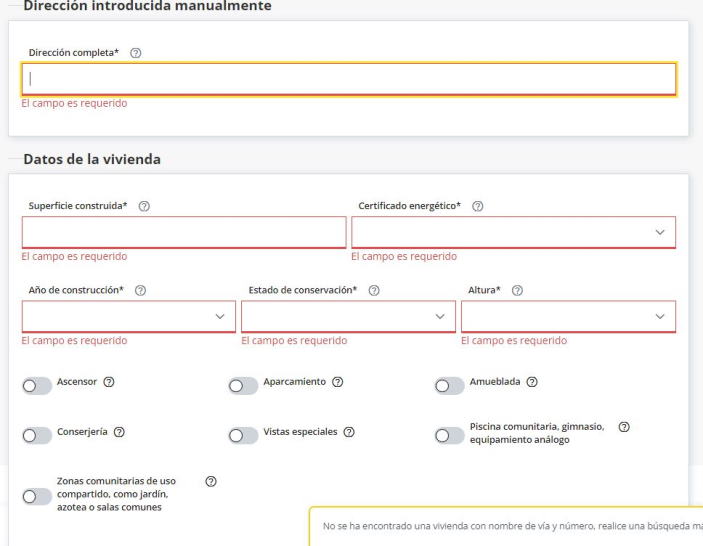703x546 pixels.
Task: Show help for Conserjería option
Action: 119,432
